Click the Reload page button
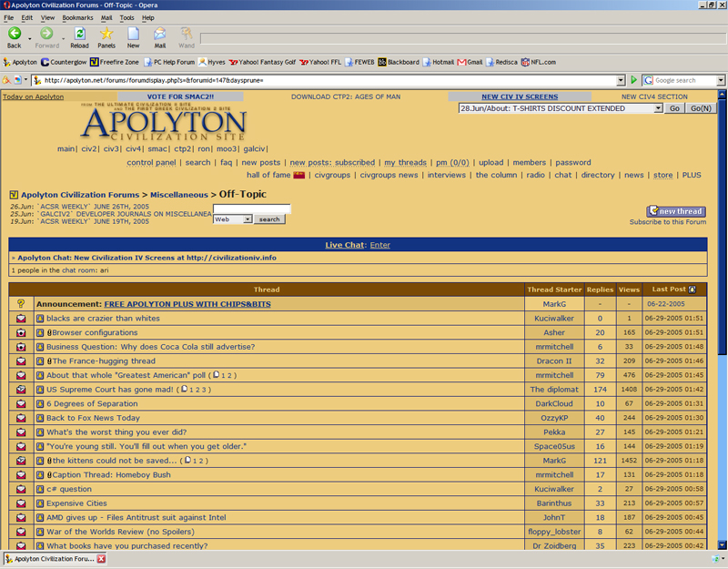The image size is (728, 569). click(x=79, y=37)
